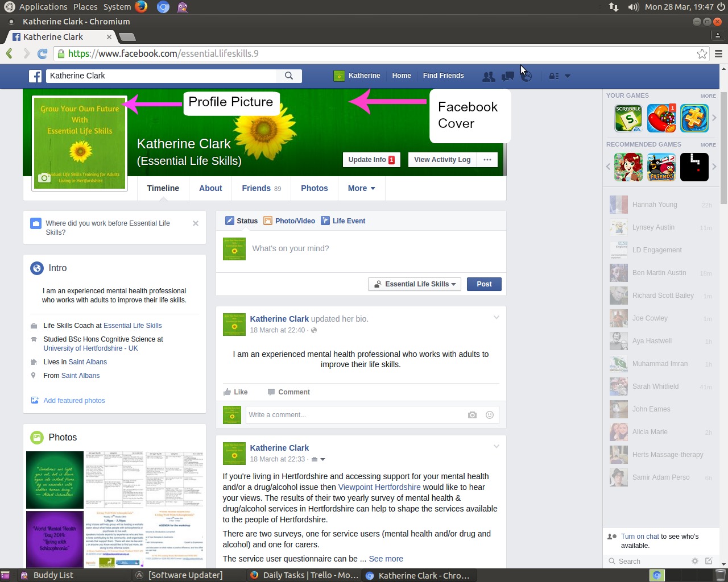
Task: Click the Facebook logo icon
Action: pos(35,76)
